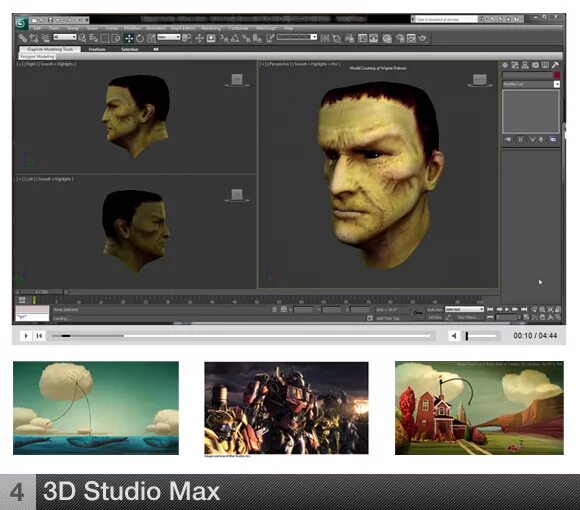Toggle the 3D Snaps icon

[x=224, y=38]
